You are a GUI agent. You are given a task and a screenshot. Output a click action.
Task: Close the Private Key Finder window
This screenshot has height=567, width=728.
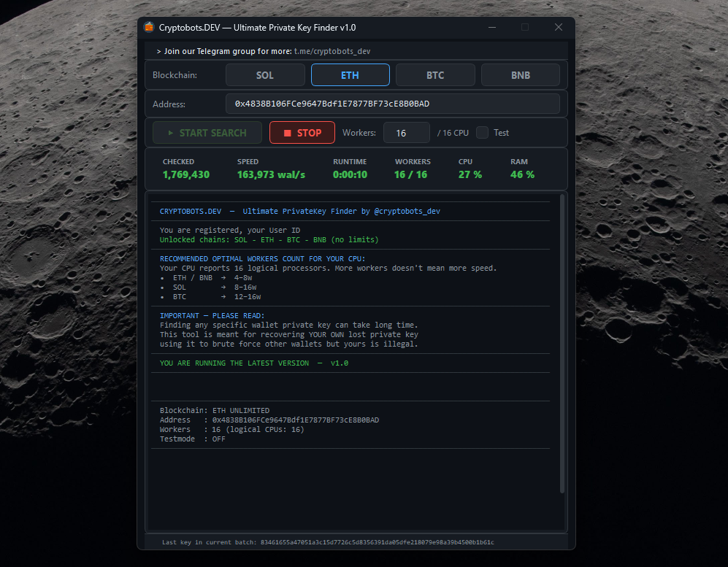point(558,28)
